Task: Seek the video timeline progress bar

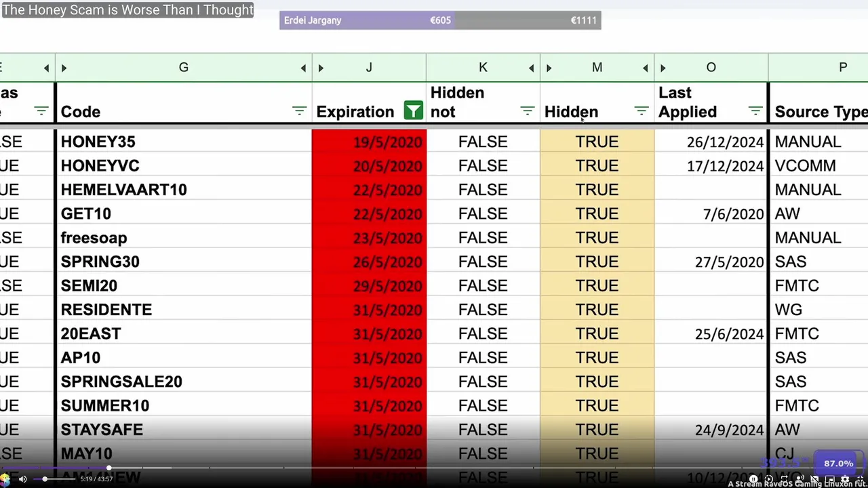Action: [x=434, y=468]
